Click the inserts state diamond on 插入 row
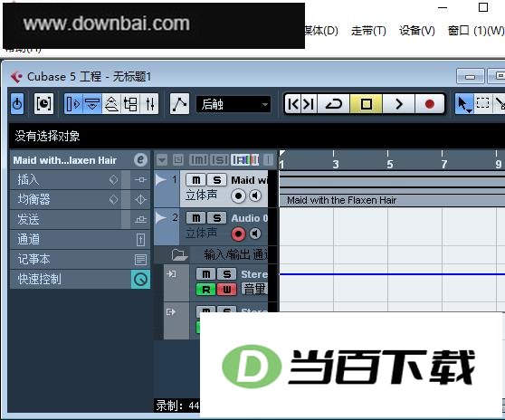Viewport: 505px width, 420px height. (113, 180)
